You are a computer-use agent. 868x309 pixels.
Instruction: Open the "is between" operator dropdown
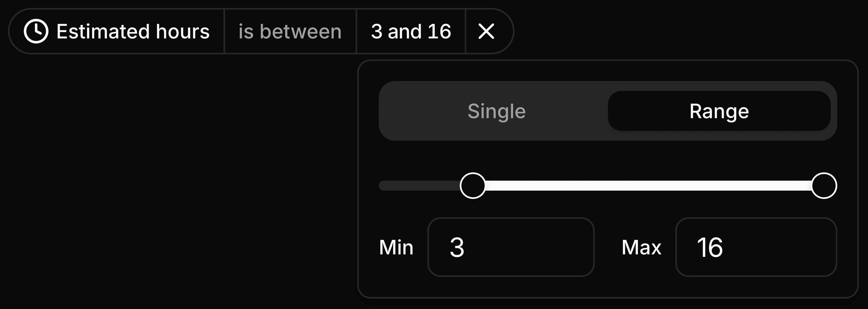(290, 31)
